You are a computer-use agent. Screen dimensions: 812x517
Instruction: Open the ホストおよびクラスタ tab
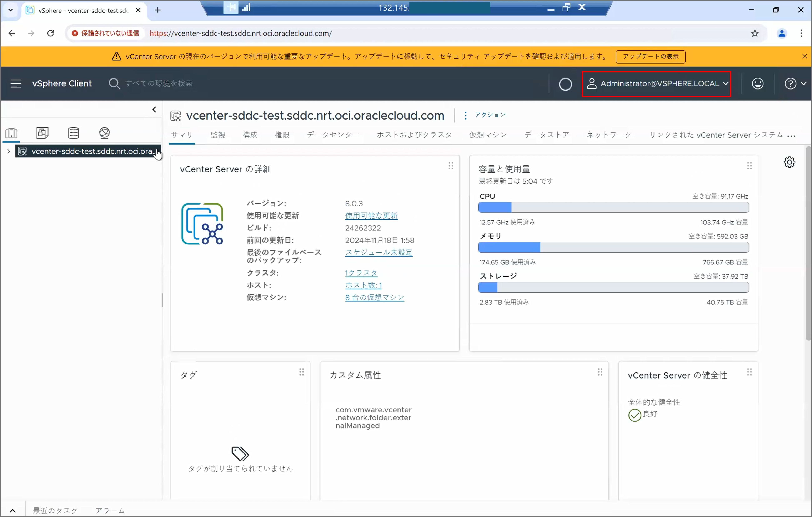coord(414,135)
